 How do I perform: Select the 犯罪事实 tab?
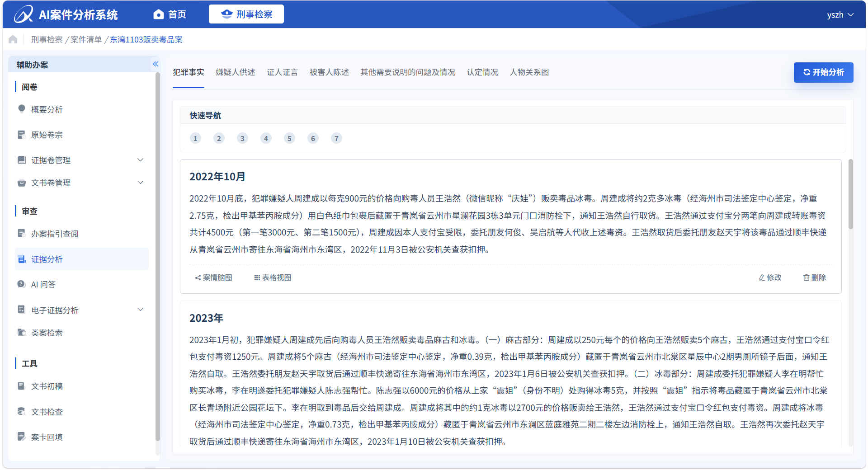(188, 72)
